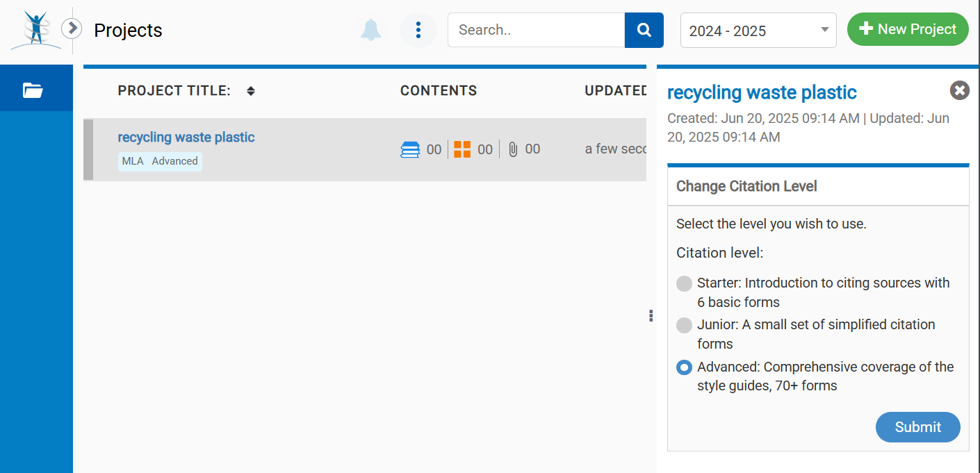
Task: Select the Junior citation level
Action: coord(685,325)
